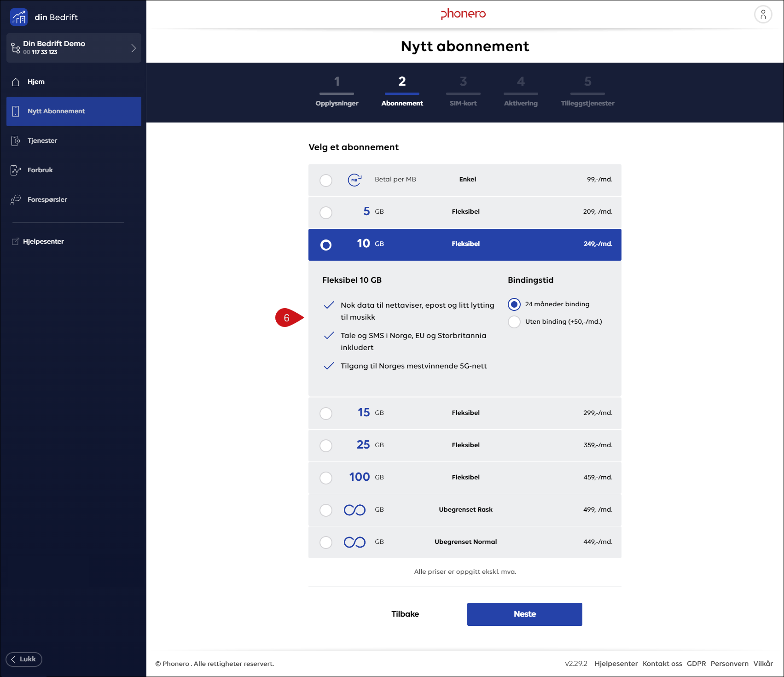
Task: Choose 24 måneder binding option
Action: 514,304
